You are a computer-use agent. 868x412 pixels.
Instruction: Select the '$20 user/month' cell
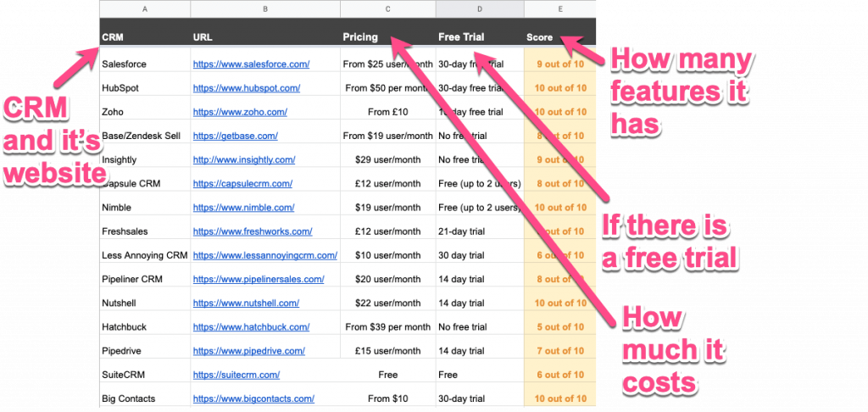[388, 275]
